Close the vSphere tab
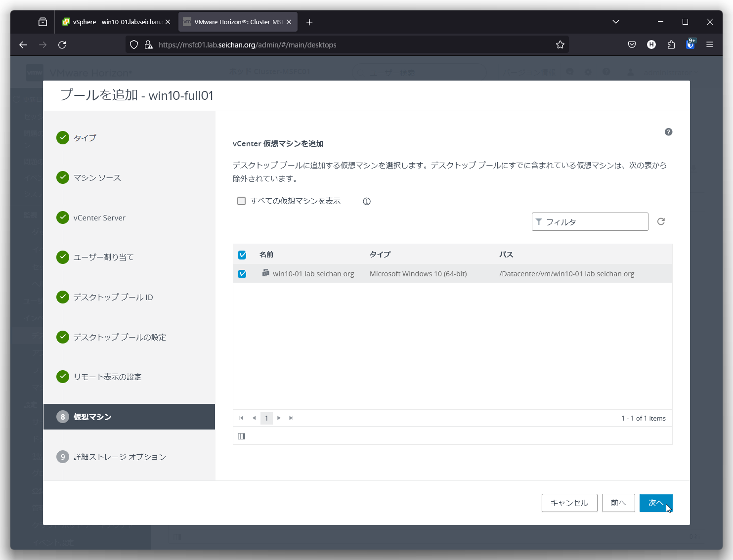Viewport: 733px width, 560px height. coord(168,22)
